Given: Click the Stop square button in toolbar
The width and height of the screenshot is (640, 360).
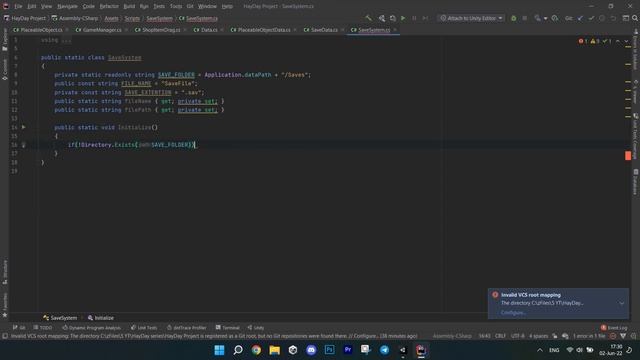Looking at the screenshot, I should [524, 18].
